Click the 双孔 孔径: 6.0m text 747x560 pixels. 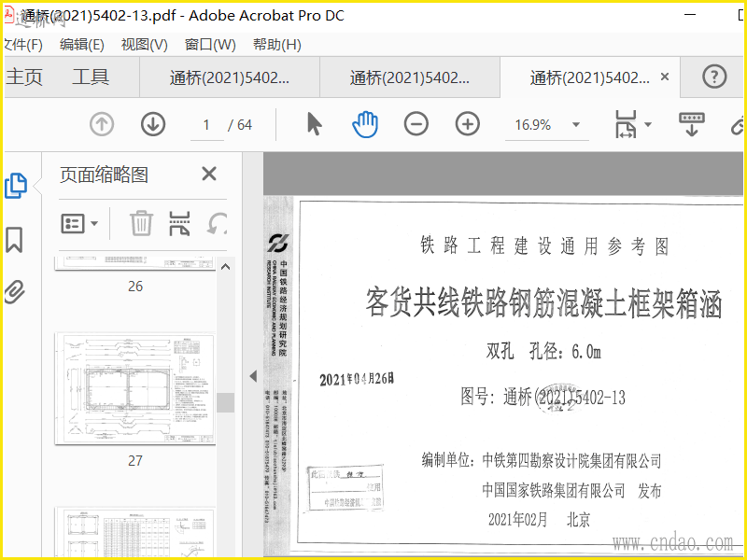tap(543, 352)
